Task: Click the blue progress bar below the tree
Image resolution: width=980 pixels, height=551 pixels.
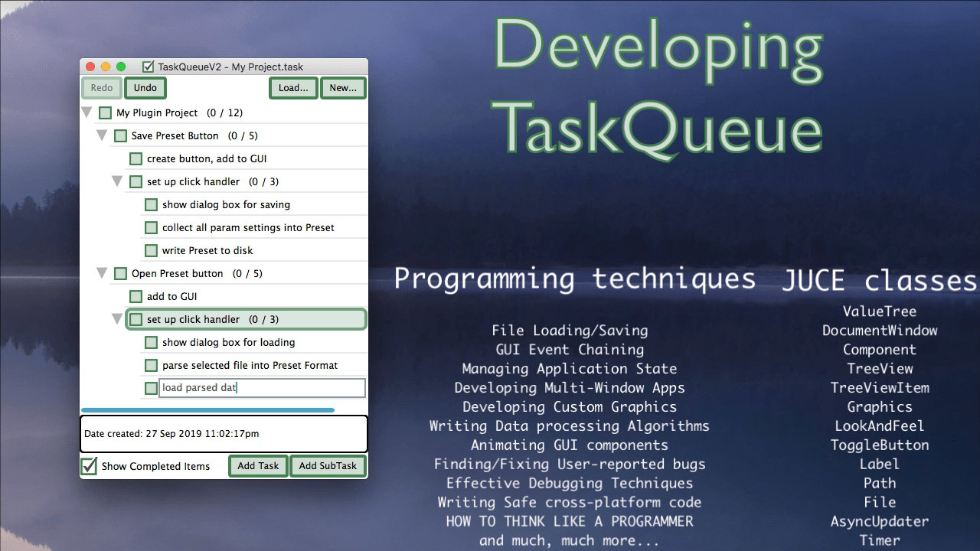Action: pos(207,410)
